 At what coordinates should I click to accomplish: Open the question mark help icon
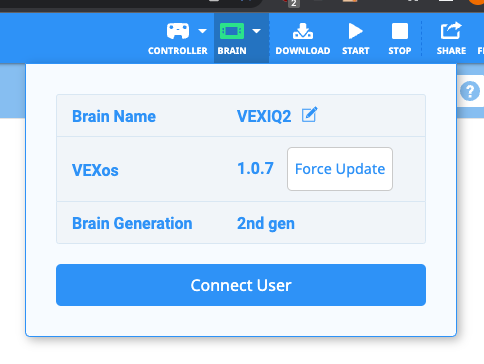[470, 91]
